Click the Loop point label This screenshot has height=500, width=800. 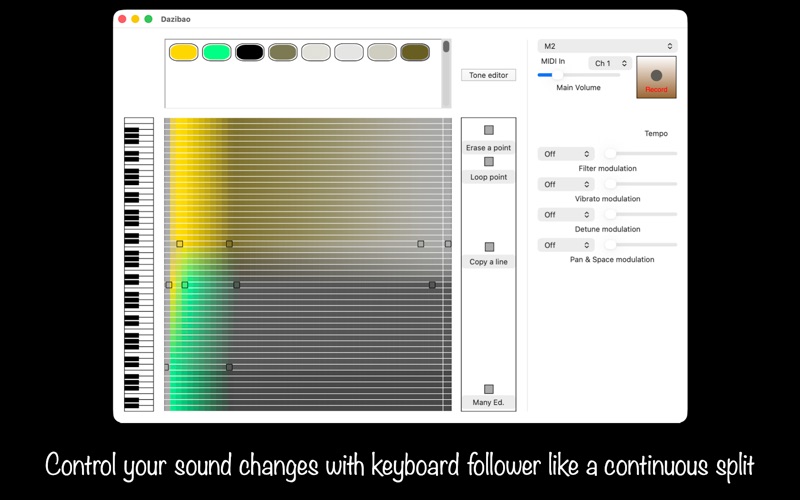pyautogui.click(x=488, y=177)
